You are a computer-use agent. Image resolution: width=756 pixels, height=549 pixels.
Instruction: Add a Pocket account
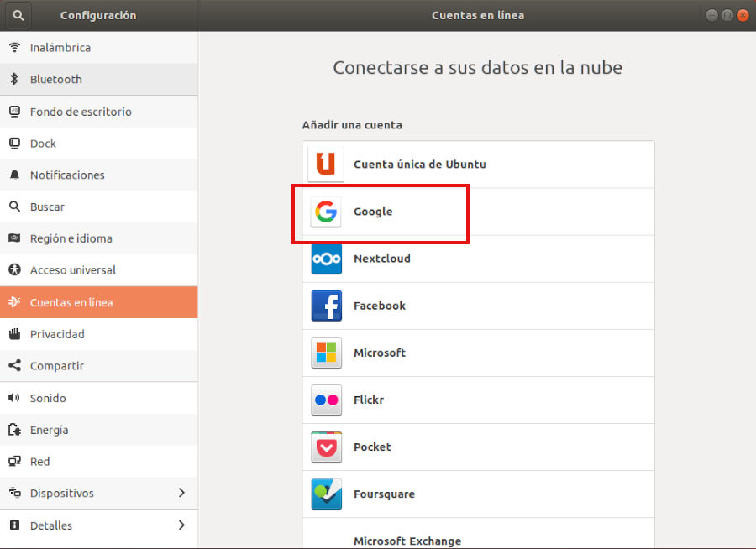click(478, 447)
